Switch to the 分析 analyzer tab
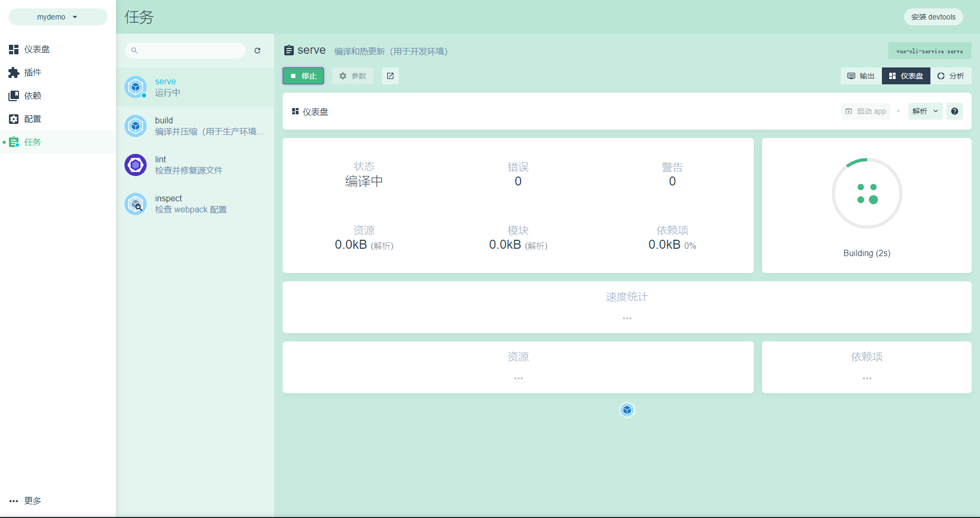 click(950, 76)
